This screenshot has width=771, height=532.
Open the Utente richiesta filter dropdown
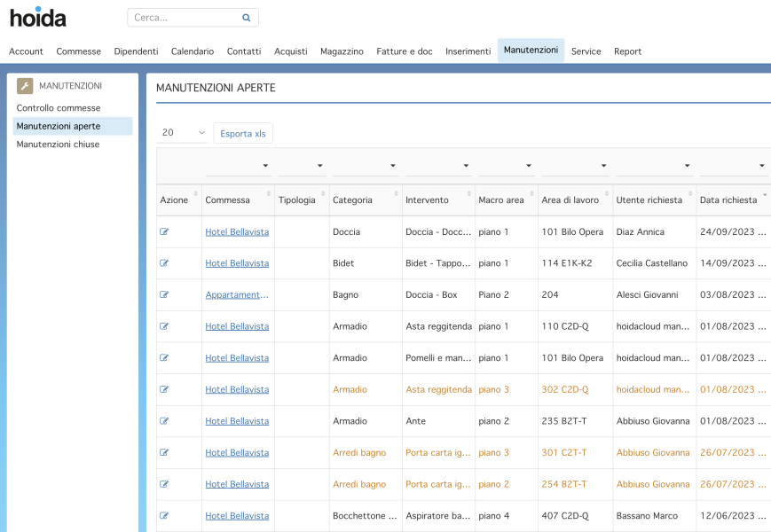688,166
